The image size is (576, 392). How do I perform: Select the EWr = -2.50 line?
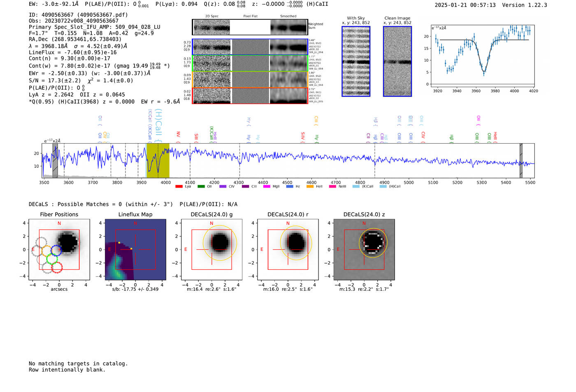point(89,73)
